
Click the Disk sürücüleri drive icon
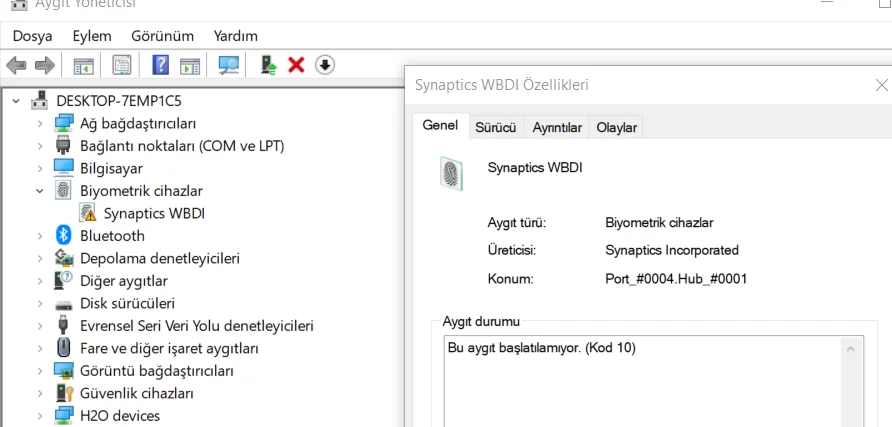tap(64, 304)
